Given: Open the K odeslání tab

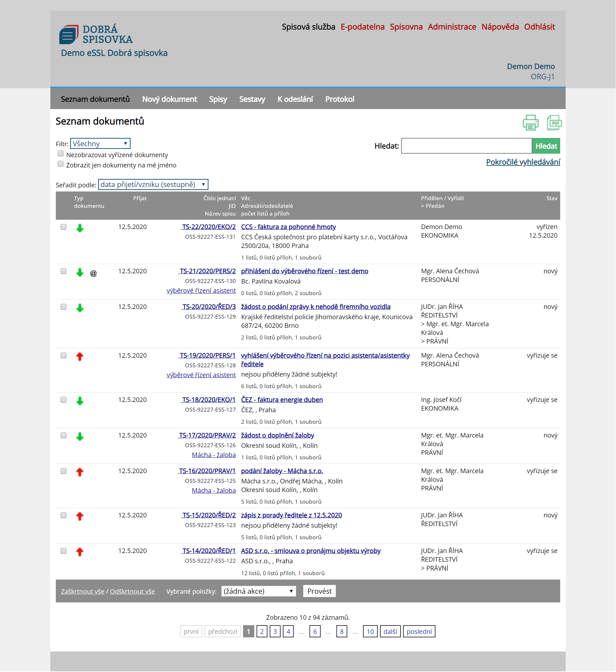Looking at the screenshot, I should (295, 99).
